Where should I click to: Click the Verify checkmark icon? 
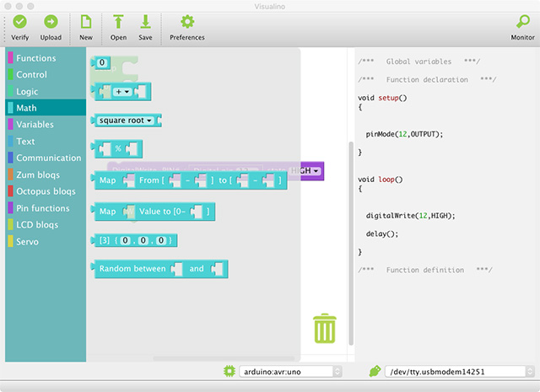point(19,22)
